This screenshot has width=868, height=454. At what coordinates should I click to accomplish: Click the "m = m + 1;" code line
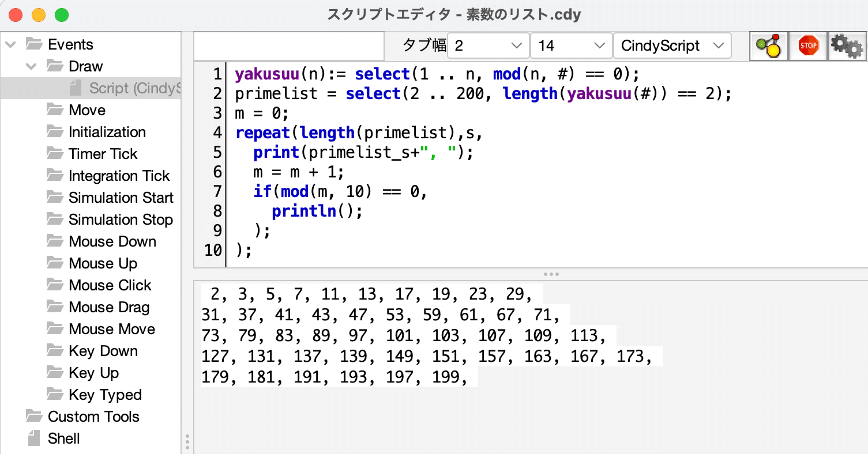(x=299, y=172)
